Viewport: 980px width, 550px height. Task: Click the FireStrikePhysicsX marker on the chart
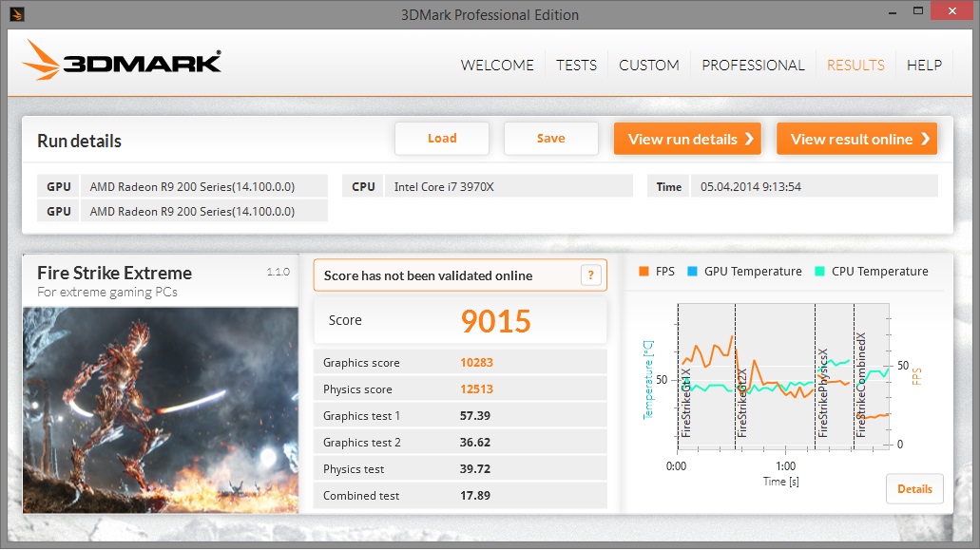pyautogui.click(x=822, y=392)
